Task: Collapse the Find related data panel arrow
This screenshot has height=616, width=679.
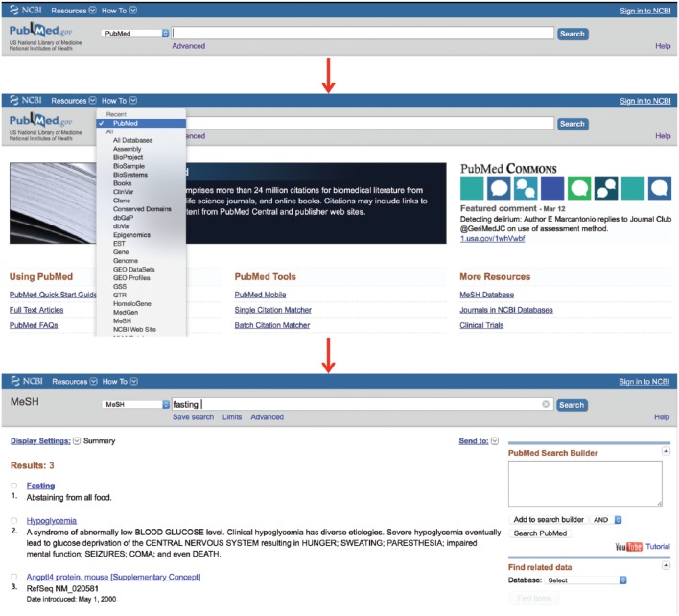Action: pyautogui.click(x=666, y=566)
